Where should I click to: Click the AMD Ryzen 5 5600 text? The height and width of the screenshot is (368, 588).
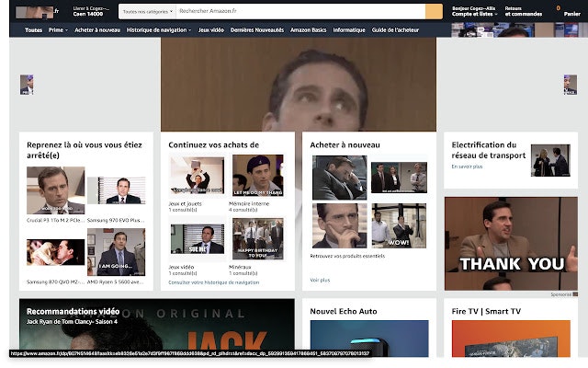point(115,282)
